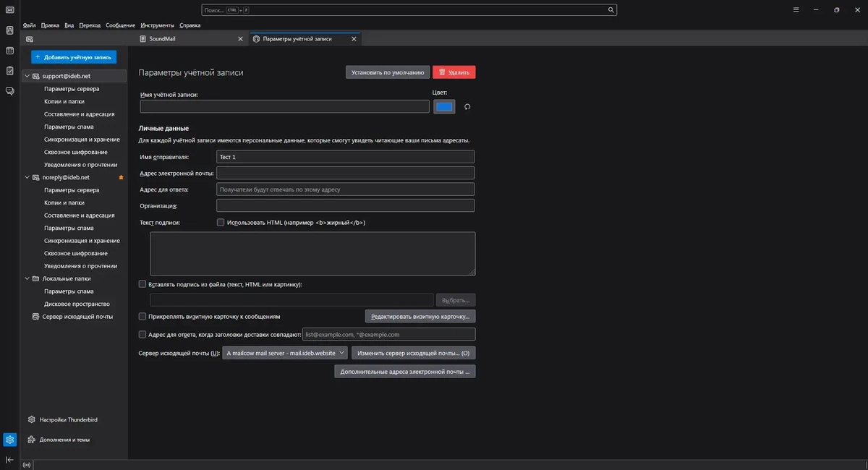Open the blue account color picker

pyautogui.click(x=444, y=107)
